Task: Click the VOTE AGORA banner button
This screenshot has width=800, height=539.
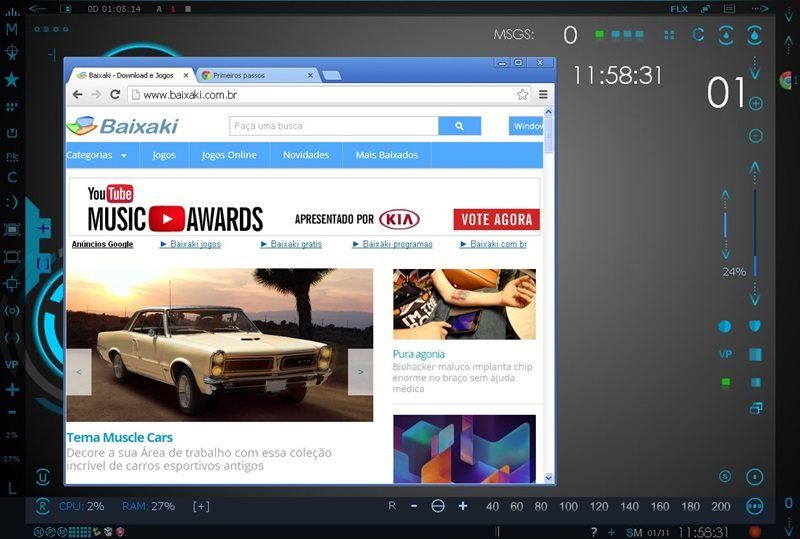Action: coord(496,219)
